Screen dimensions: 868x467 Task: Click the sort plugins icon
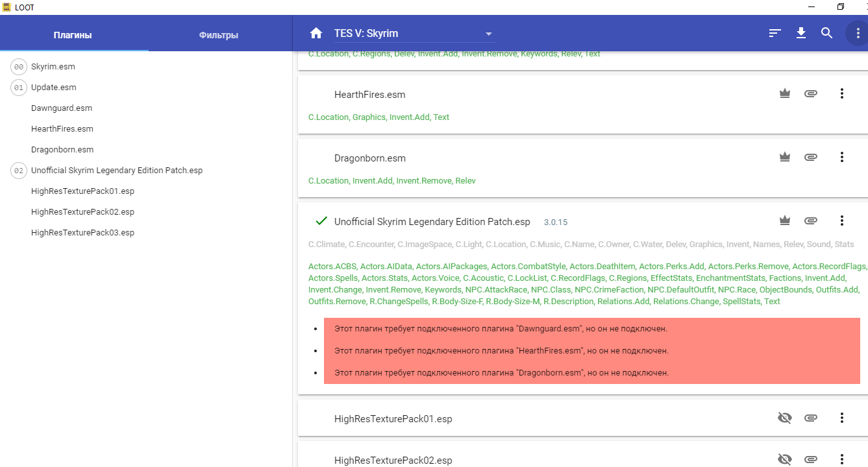coord(775,33)
